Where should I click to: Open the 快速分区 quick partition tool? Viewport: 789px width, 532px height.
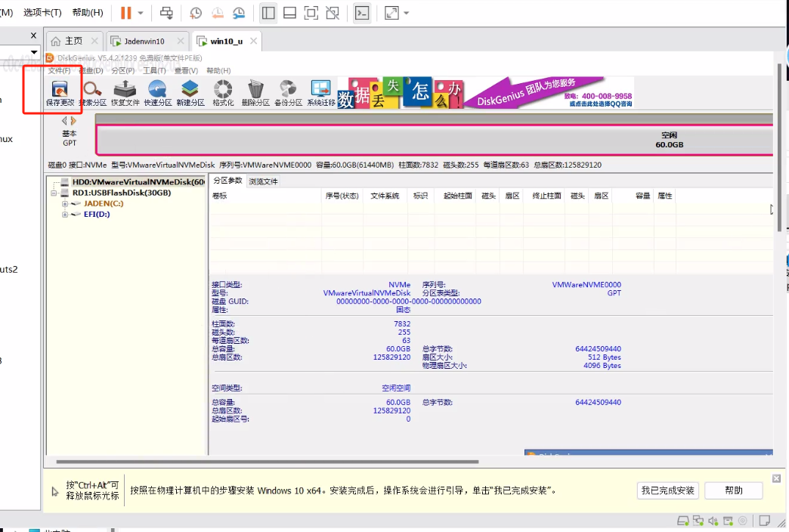(x=158, y=93)
